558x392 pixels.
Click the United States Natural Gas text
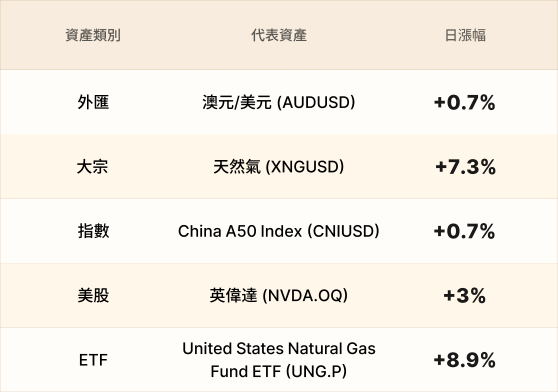[278, 348]
